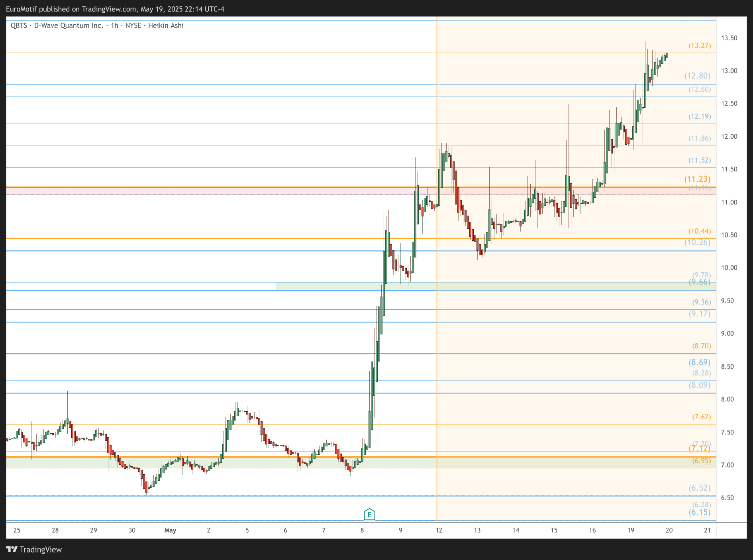Click the 6.50 price axis tick
The image size is (753, 560).
(728, 498)
